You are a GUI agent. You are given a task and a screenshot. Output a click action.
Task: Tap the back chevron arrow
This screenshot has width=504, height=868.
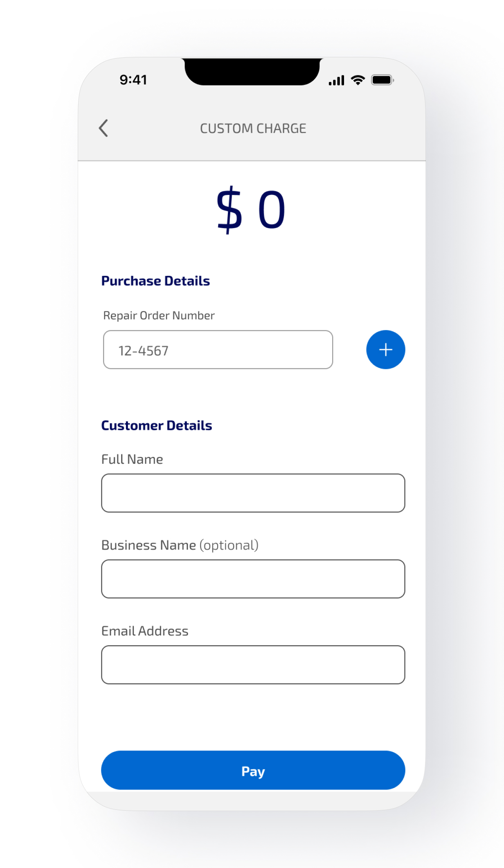pyautogui.click(x=103, y=128)
